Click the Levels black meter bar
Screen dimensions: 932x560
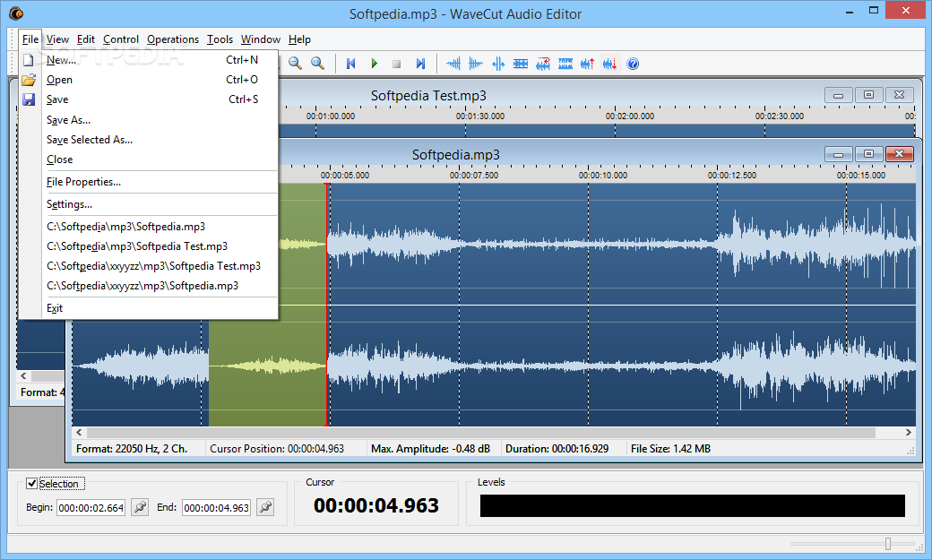pos(693,506)
